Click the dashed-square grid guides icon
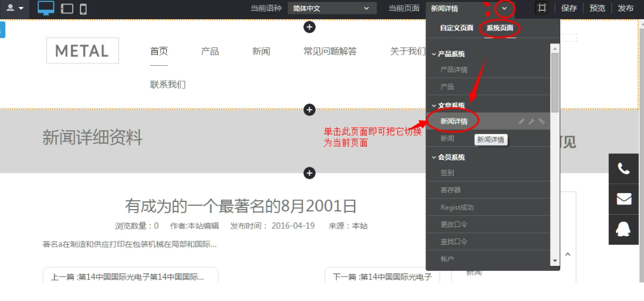The image size is (644, 301). point(542,8)
